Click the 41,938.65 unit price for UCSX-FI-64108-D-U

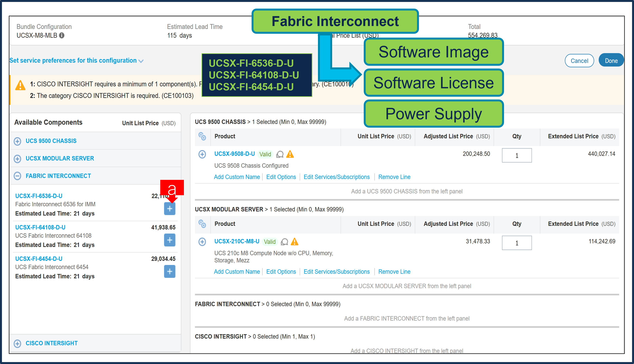click(163, 228)
